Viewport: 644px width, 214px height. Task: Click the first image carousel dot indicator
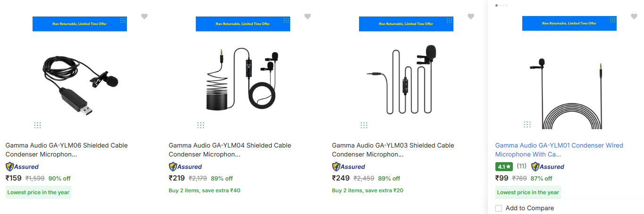click(x=496, y=5)
